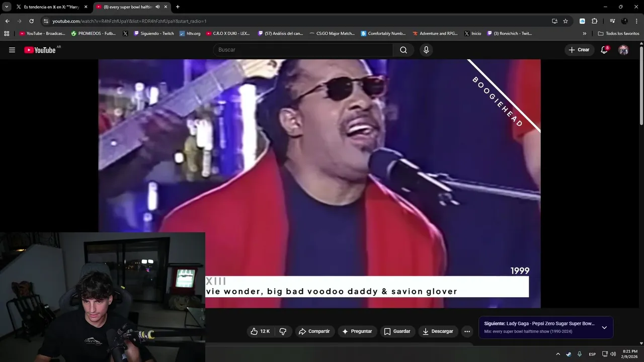Open the media control icon in toolbar
644x362 pixels.
click(x=612, y=21)
